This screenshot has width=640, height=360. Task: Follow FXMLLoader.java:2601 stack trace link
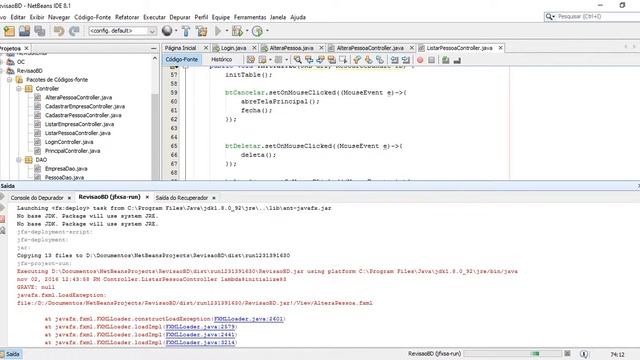[249, 319]
